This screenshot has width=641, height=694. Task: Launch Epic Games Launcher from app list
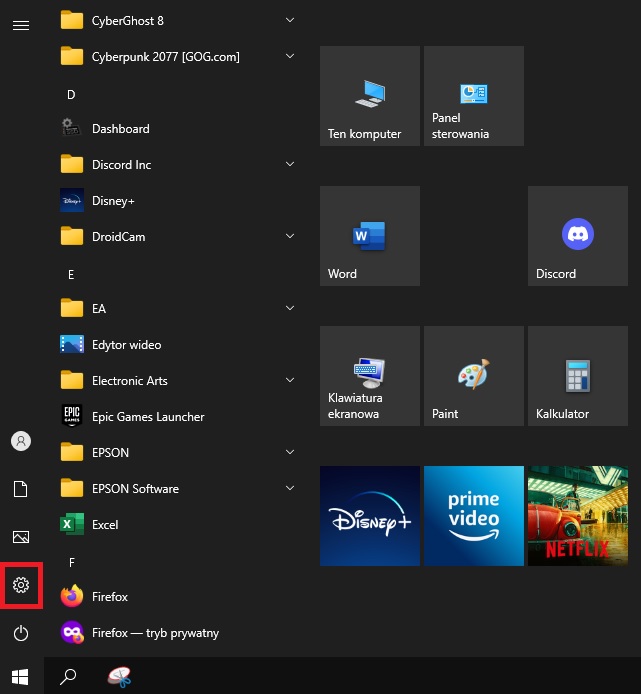point(148,416)
